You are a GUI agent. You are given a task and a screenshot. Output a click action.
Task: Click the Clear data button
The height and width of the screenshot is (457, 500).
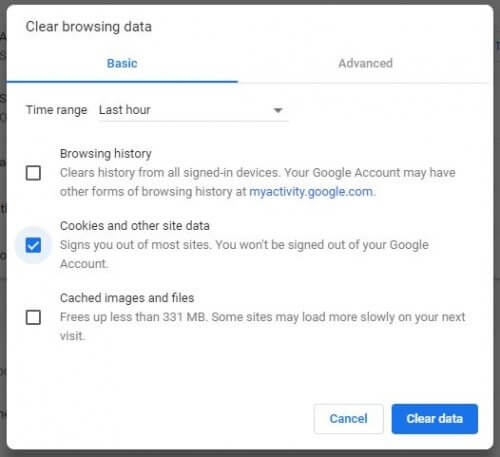(x=435, y=419)
